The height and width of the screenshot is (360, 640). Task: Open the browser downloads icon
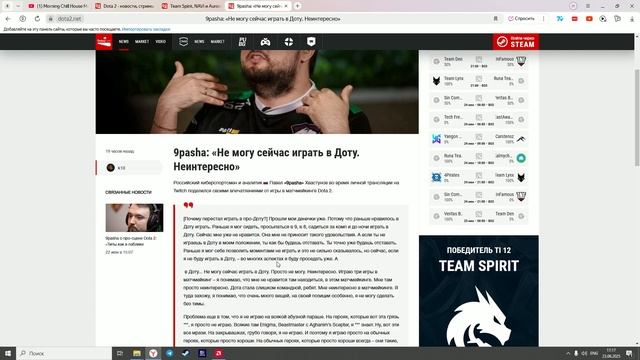[x=632, y=19]
